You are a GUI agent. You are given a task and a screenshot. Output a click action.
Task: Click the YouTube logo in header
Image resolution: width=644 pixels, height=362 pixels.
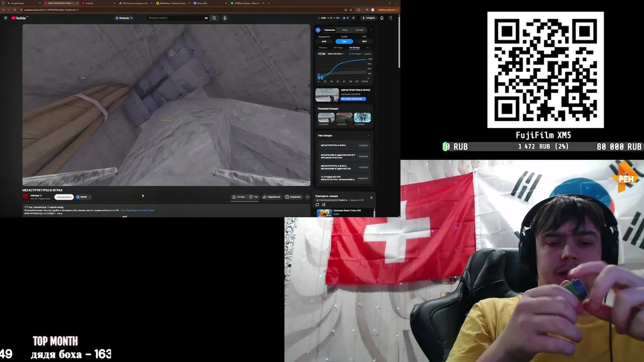[19, 18]
